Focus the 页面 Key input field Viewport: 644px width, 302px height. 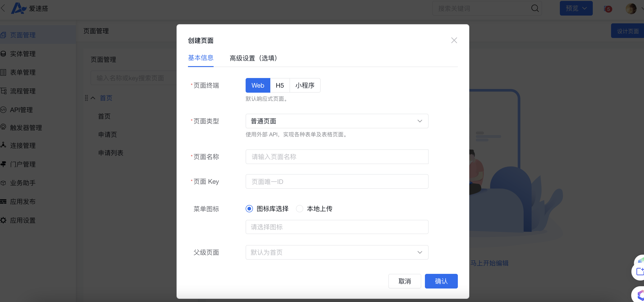click(x=337, y=181)
